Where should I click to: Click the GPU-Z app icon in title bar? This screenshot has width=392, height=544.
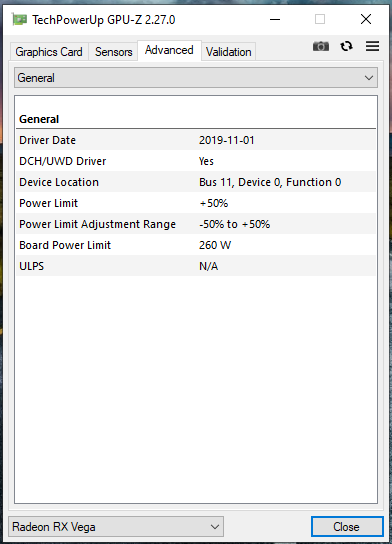click(19, 20)
